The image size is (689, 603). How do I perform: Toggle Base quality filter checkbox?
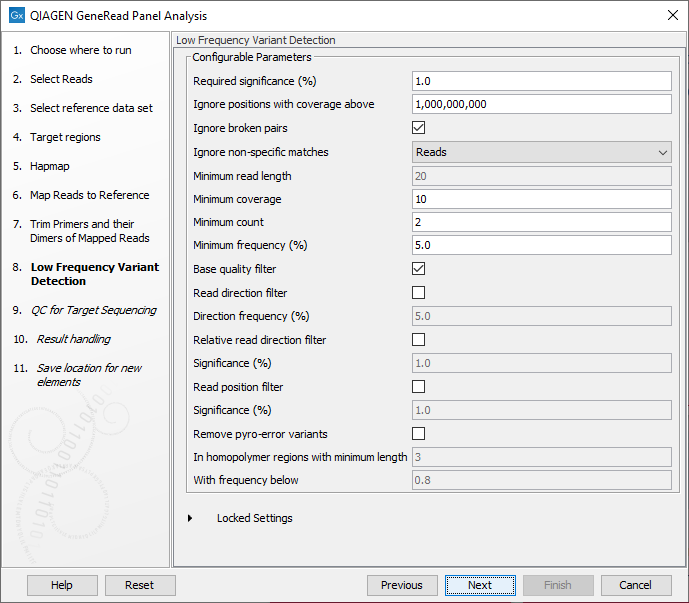[418, 269]
